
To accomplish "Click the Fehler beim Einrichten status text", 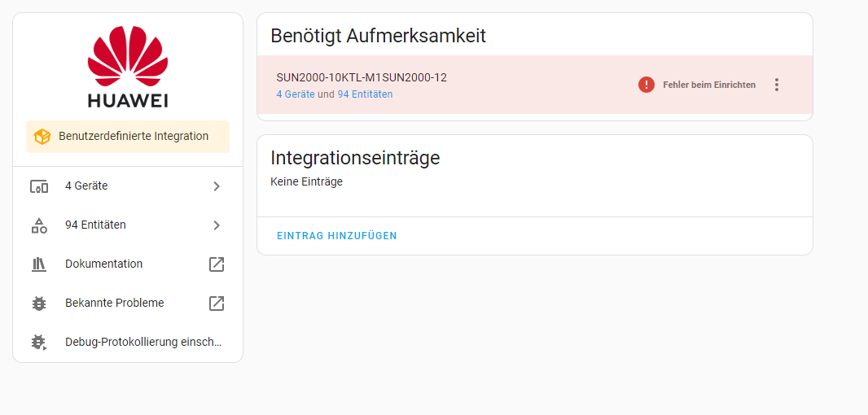I will (x=709, y=85).
